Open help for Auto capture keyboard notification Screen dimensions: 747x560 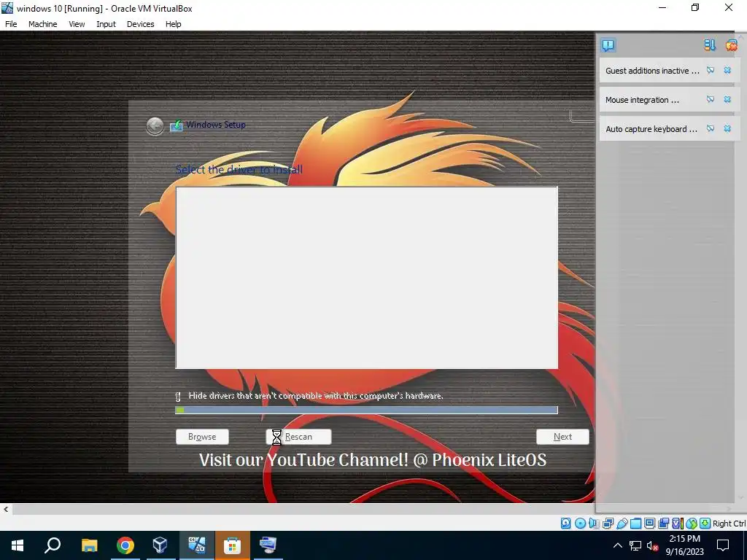(x=711, y=128)
